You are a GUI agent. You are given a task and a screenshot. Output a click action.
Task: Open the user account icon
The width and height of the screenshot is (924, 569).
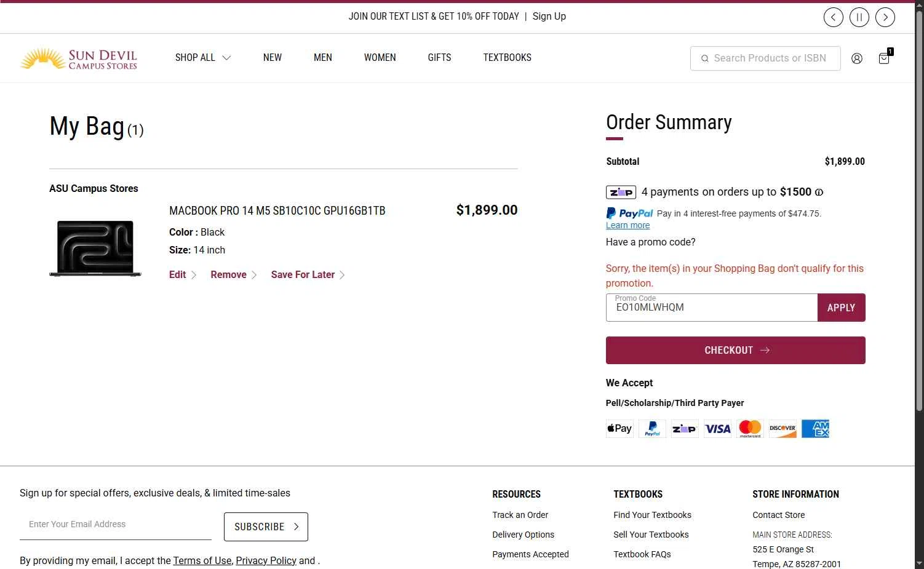tap(856, 58)
